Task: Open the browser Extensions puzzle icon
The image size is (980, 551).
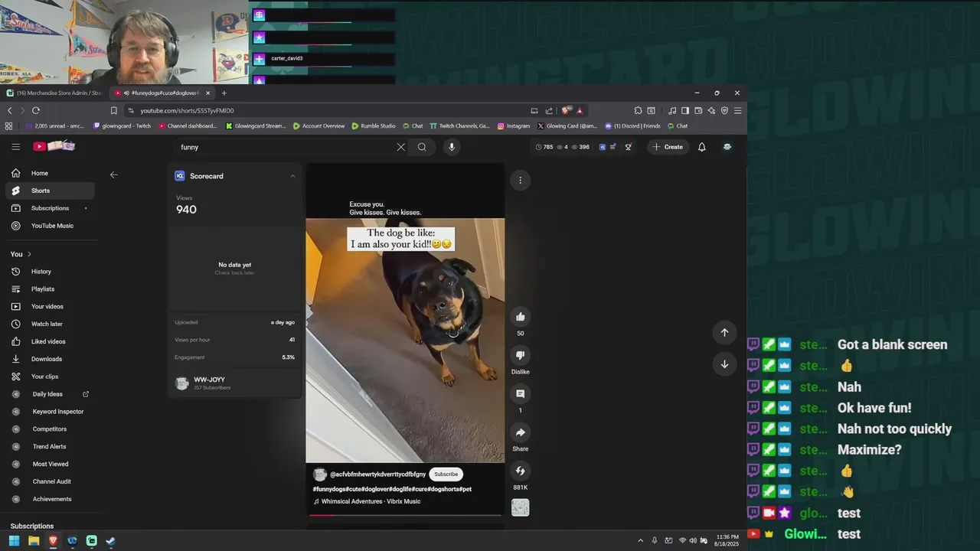Action: pyautogui.click(x=638, y=110)
